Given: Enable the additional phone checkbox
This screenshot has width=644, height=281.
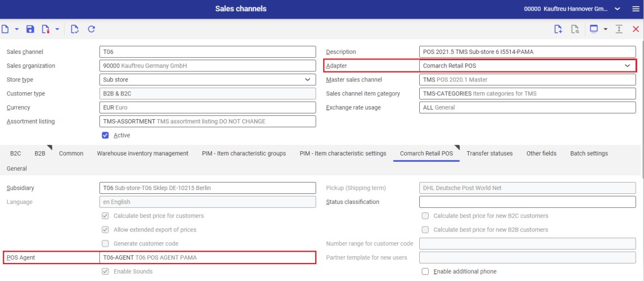Looking at the screenshot, I should click(x=425, y=271).
